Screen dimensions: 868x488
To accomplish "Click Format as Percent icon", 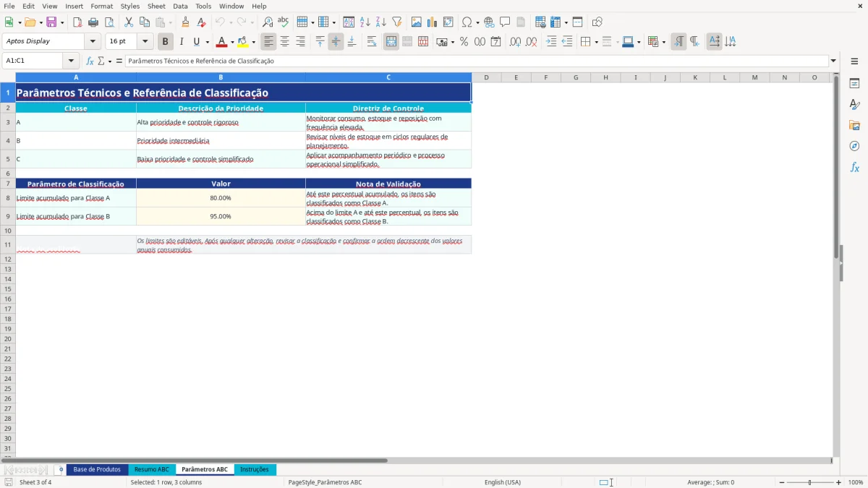I will click(464, 42).
